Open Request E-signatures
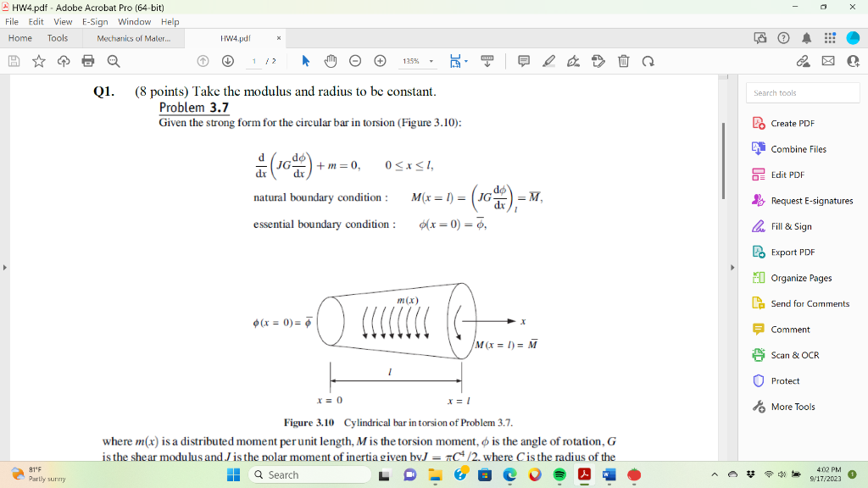The width and height of the screenshot is (868, 488). 804,201
